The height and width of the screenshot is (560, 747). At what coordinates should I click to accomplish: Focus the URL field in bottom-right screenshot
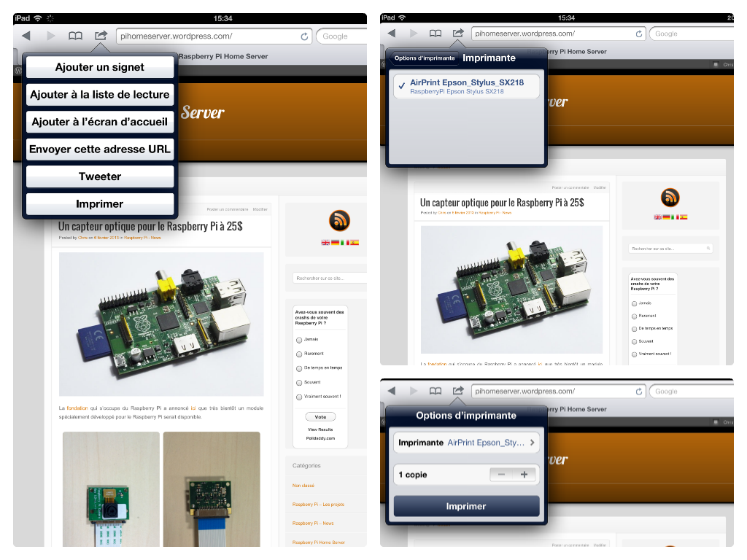click(558, 392)
